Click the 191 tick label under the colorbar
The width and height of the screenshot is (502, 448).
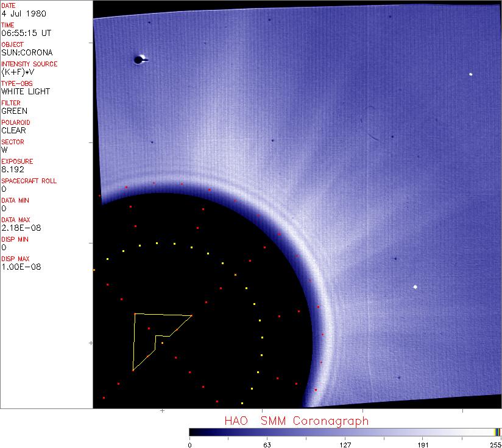coord(423,444)
